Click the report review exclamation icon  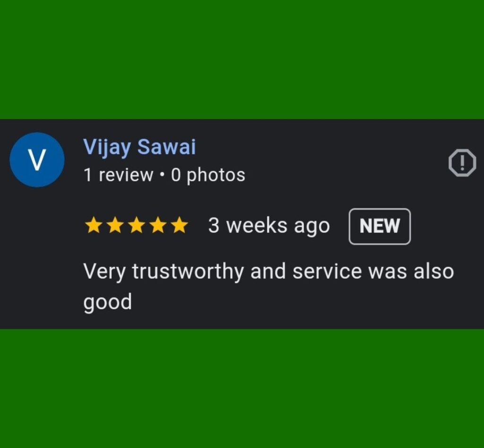click(462, 163)
